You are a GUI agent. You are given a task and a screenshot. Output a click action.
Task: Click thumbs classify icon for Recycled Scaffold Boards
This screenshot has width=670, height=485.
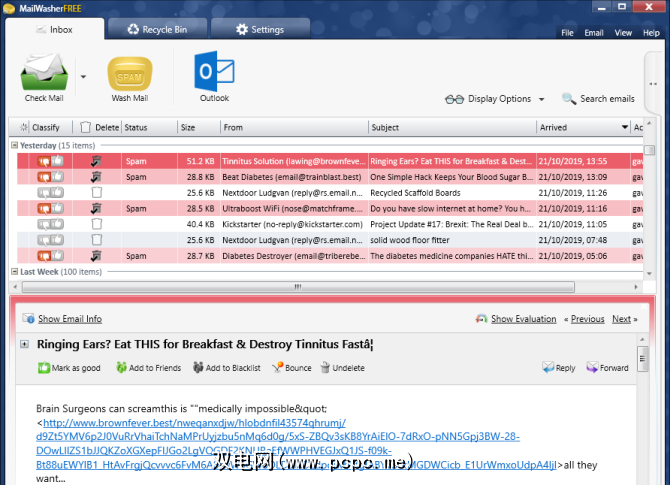[50, 193]
